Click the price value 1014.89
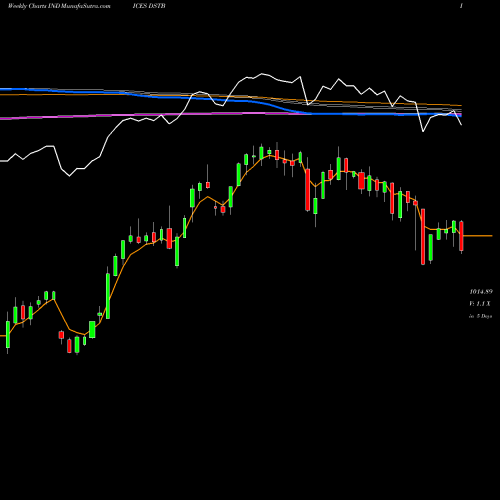Viewport: 500px width, 500px height. tap(481, 292)
